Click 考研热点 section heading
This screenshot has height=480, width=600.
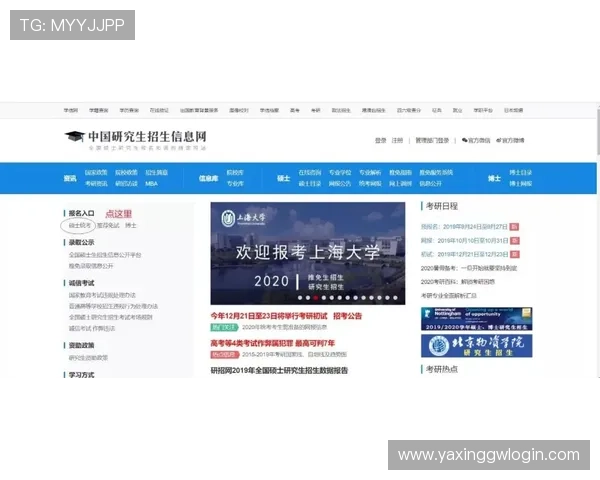[442, 369]
